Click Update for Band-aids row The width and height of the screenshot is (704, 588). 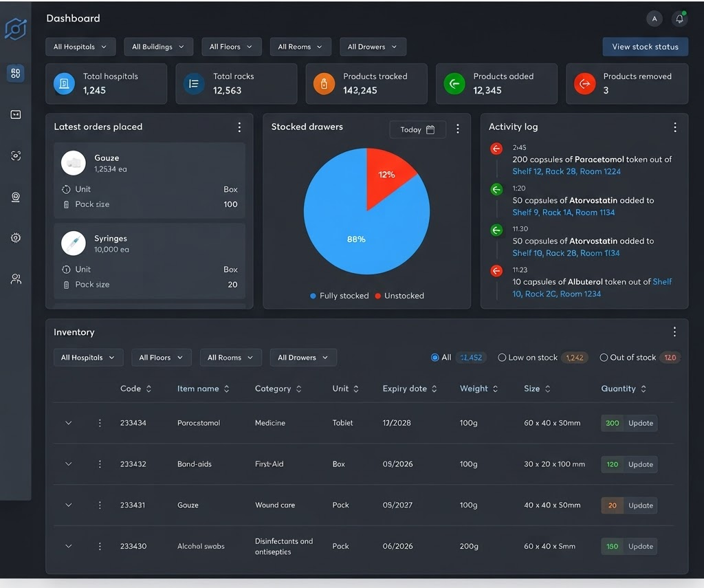[641, 464]
